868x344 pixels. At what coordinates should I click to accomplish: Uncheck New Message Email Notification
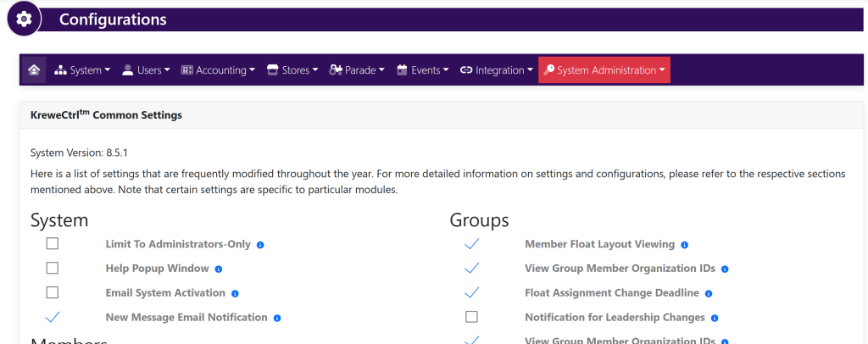[53, 317]
